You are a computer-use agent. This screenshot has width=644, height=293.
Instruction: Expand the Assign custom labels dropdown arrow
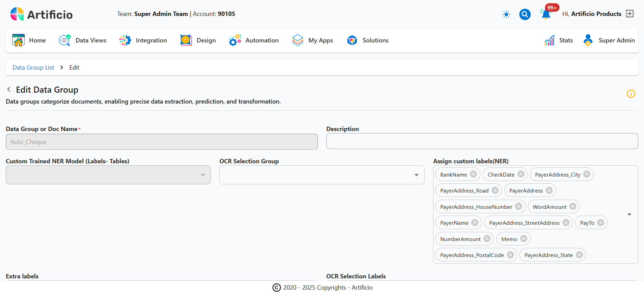pos(629,215)
